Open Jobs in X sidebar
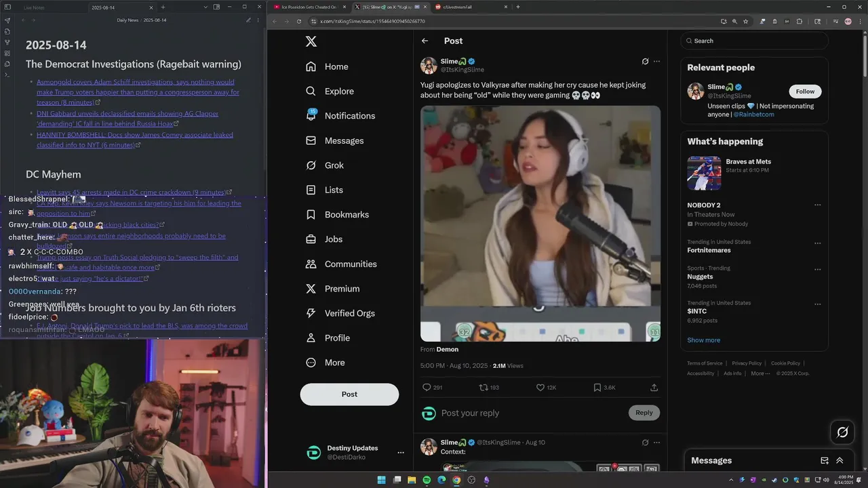Viewport: 868px width, 488px height. click(324, 239)
